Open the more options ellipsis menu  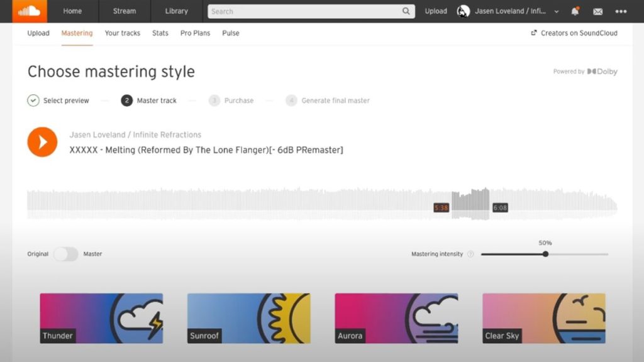(x=621, y=11)
